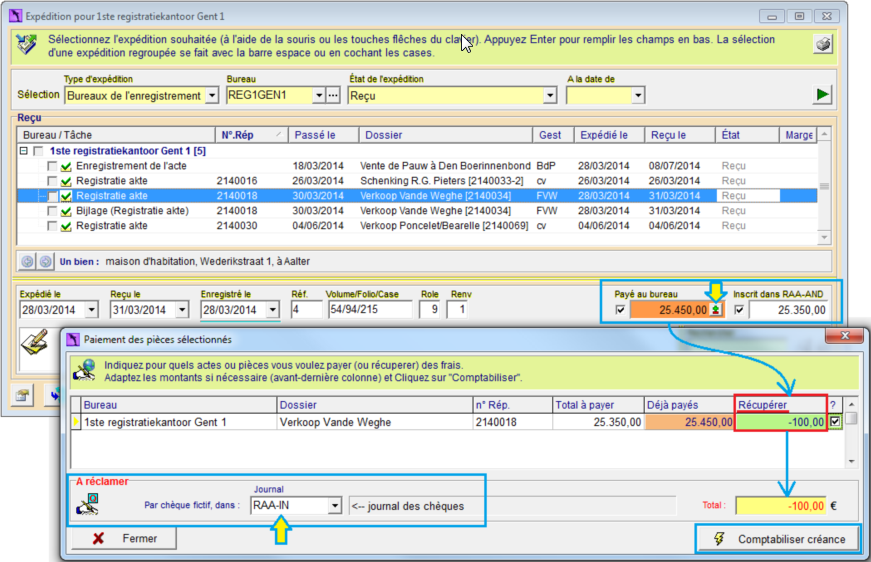Click the Fermer button

[x=124, y=538]
